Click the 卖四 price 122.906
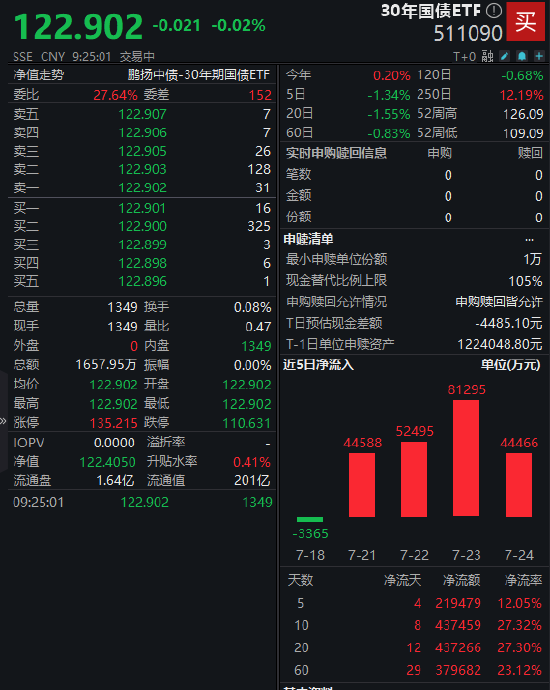Viewport: 550px width, 690px height. pyautogui.click(x=143, y=133)
